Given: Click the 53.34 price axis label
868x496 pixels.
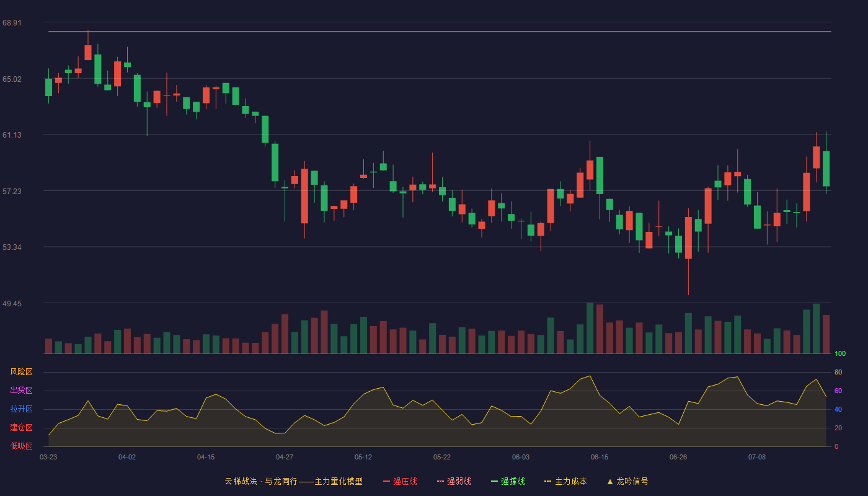Looking at the screenshot, I should (12, 247).
